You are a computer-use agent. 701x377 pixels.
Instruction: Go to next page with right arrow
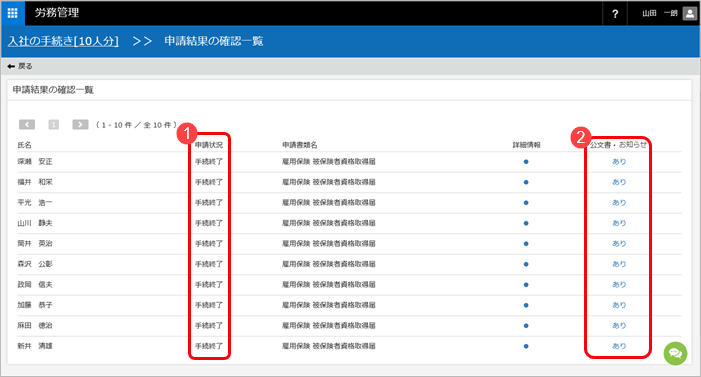coord(80,125)
